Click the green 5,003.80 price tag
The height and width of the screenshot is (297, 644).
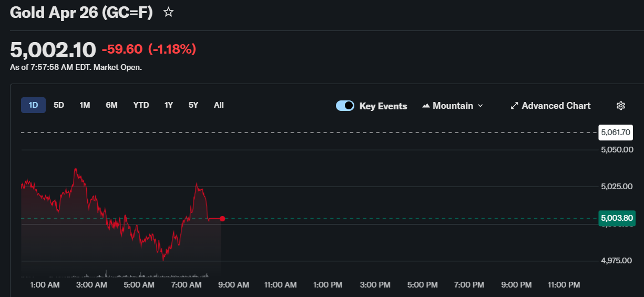tap(617, 218)
